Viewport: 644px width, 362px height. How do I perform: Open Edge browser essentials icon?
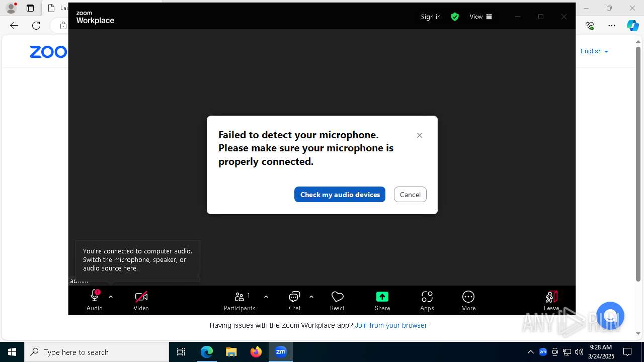tap(590, 26)
